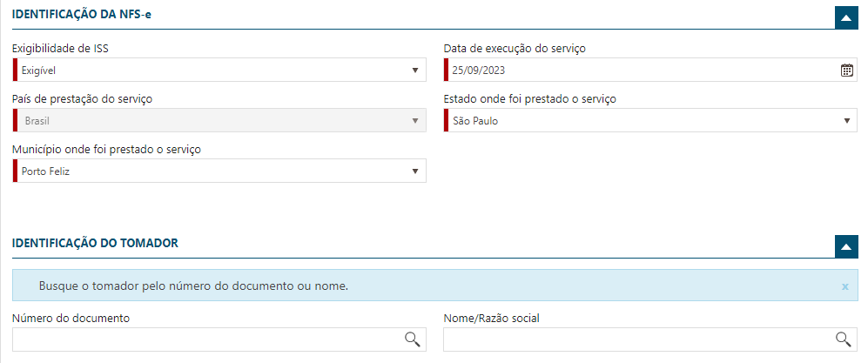Open the Município dropdown showing Porto Feliz
This screenshot has width=868, height=363.
pos(219,171)
